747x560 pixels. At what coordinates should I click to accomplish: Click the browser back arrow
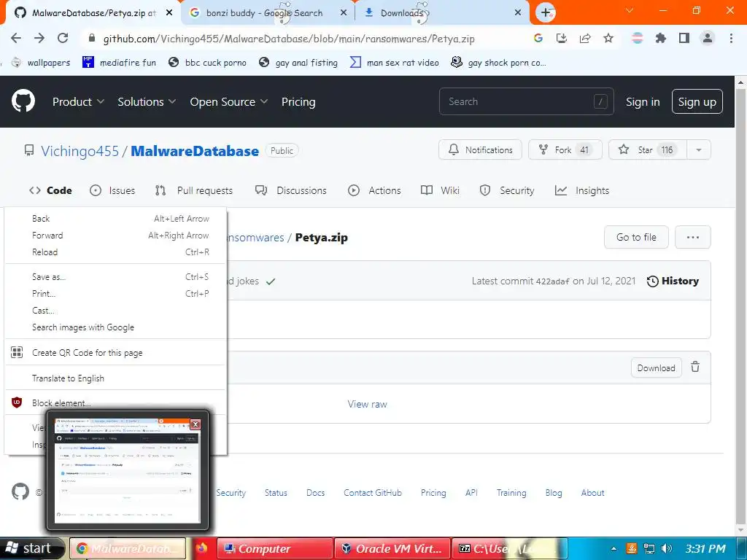click(x=16, y=38)
